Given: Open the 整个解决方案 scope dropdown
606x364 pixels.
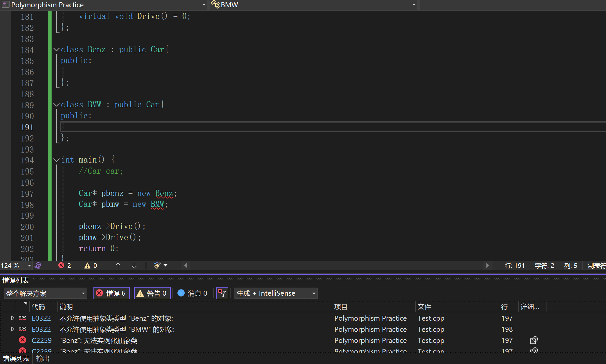Looking at the screenshot, I should (x=45, y=293).
